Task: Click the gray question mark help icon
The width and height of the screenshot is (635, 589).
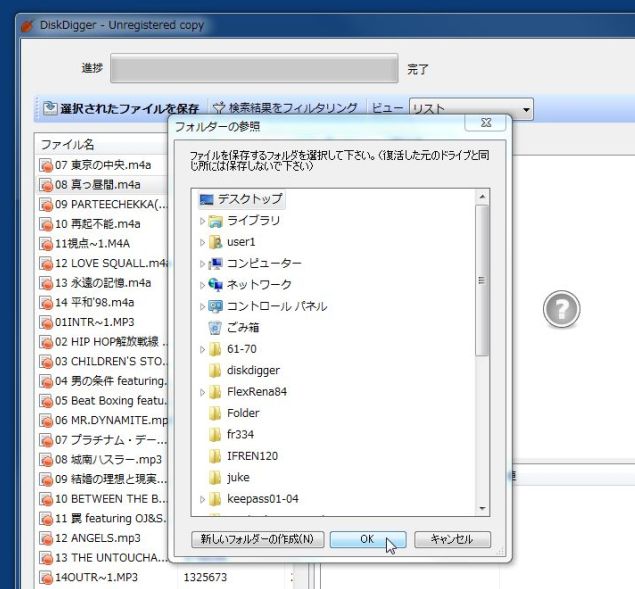Action: point(561,309)
